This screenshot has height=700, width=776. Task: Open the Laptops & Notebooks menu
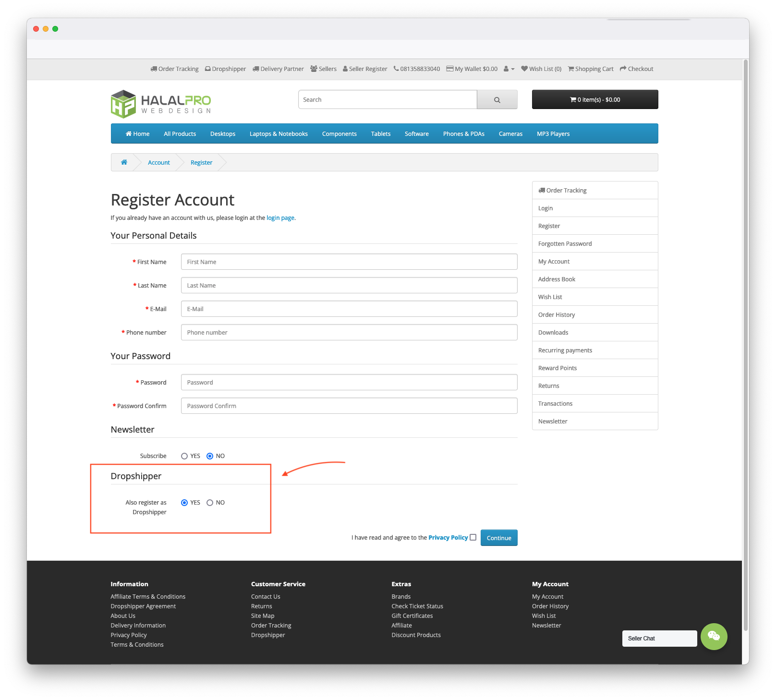[279, 133]
